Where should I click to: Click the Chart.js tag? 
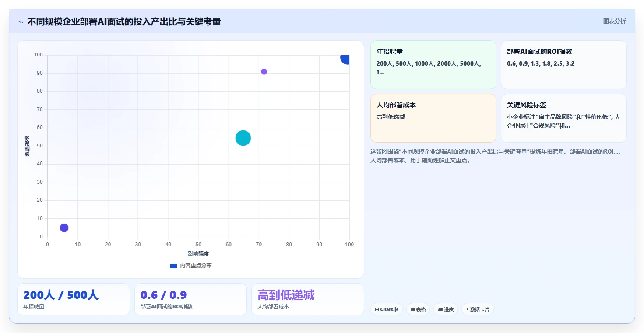[386, 309]
